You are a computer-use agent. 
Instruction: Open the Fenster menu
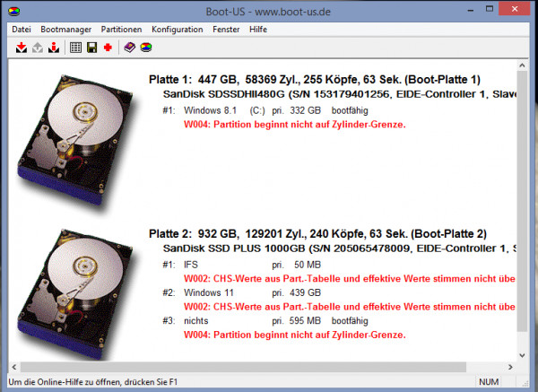coord(226,30)
